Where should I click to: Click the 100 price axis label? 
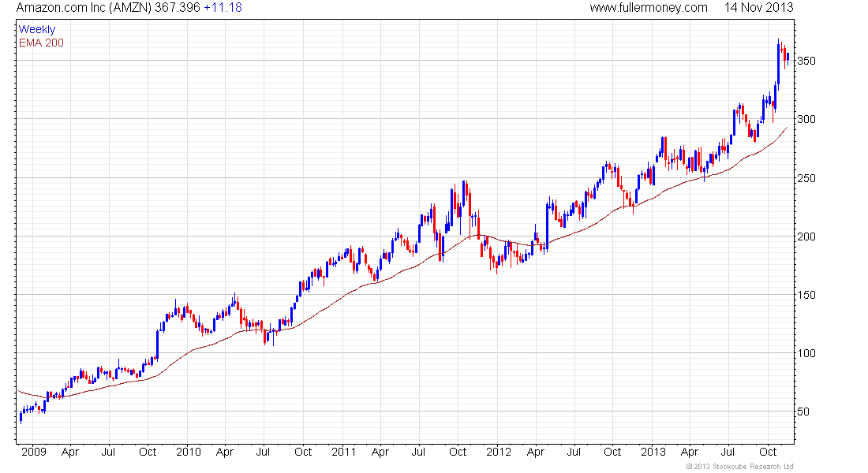806,353
